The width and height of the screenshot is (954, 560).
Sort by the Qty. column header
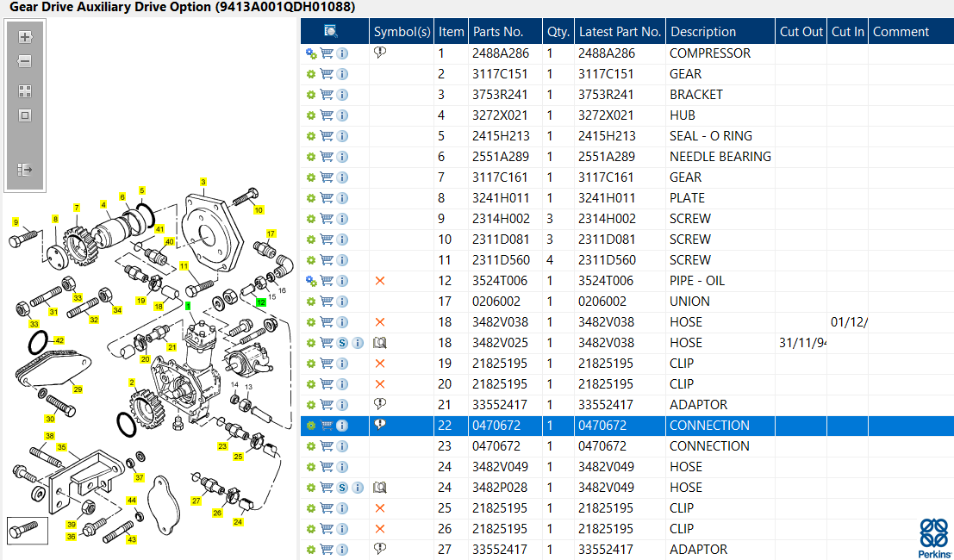pos(558,32)
